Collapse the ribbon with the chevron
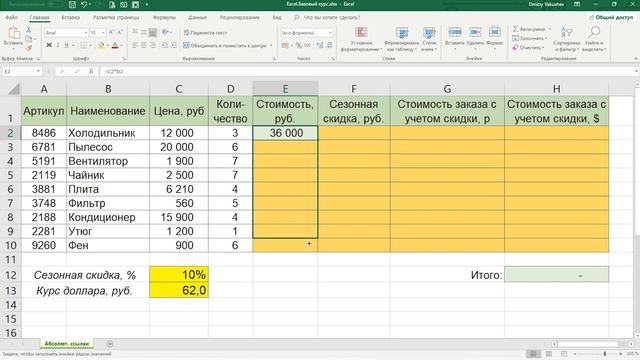Viewport: 640px width, 360px height. 636,59
